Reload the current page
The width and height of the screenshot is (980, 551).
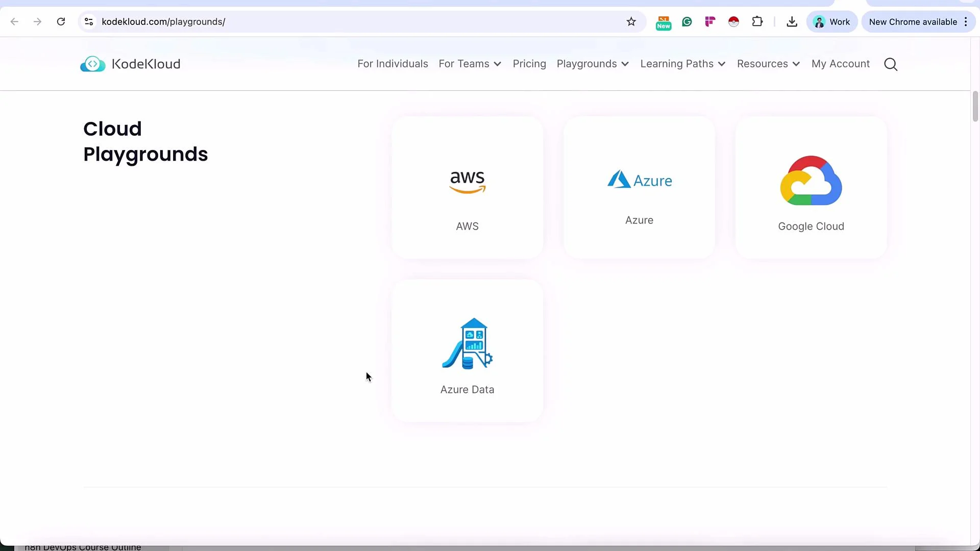click(x=61, y=21)
